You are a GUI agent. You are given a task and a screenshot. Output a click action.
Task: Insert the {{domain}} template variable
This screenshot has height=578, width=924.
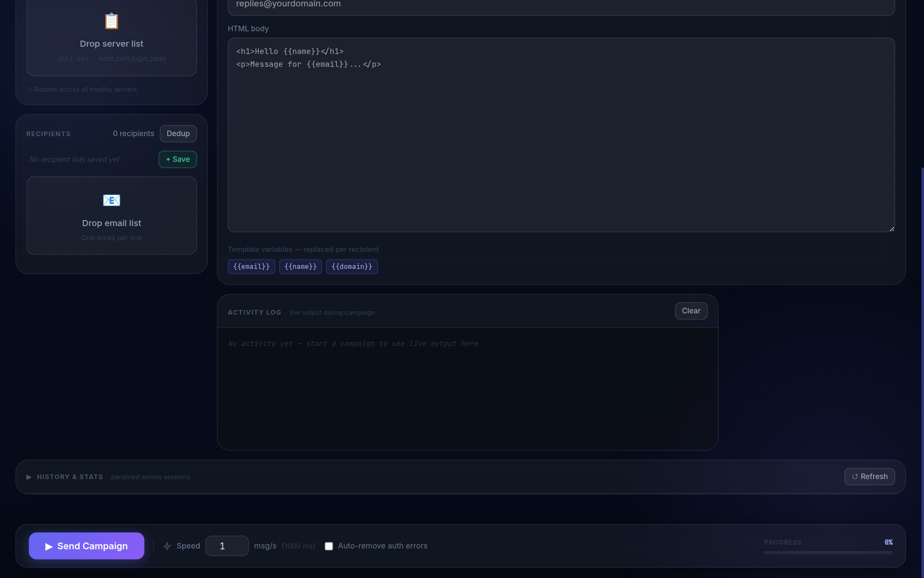[352, 266]
